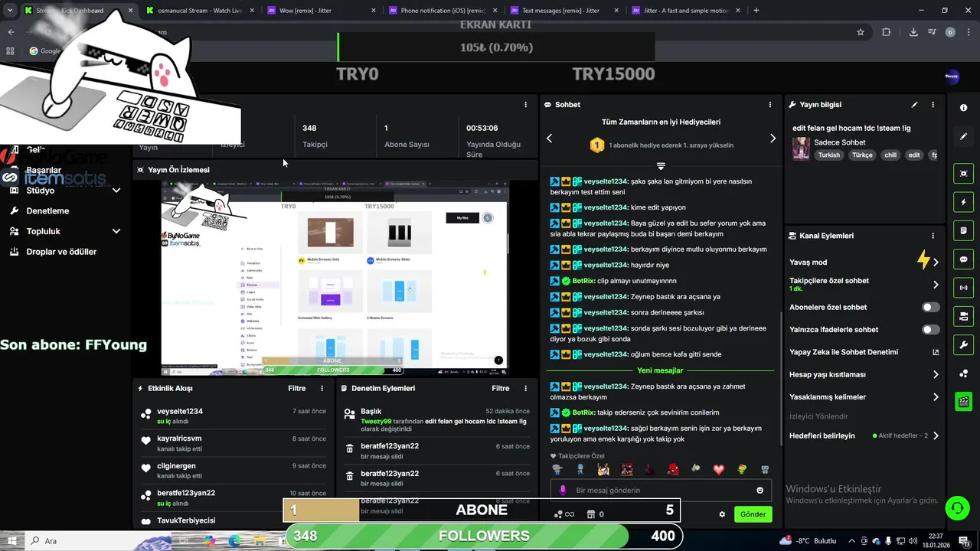Screen dimensions: 980x551
Task: Select the red heart emote
Action: pos(718,469)
